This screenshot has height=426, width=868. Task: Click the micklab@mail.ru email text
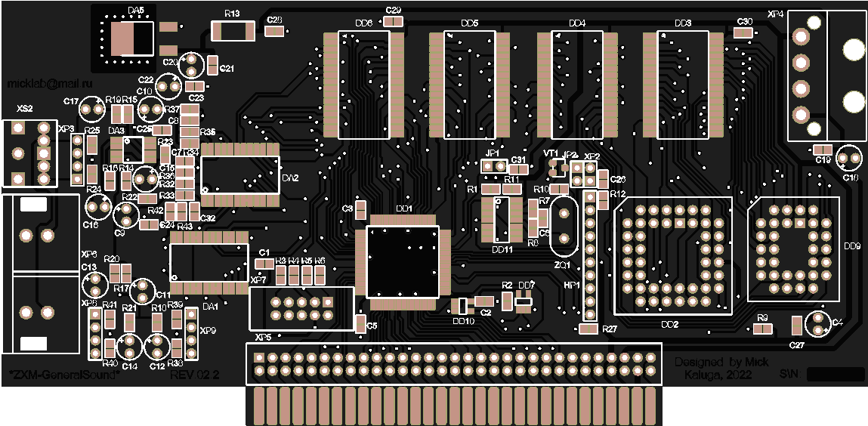pyautogui.click(x=48, y=86)
